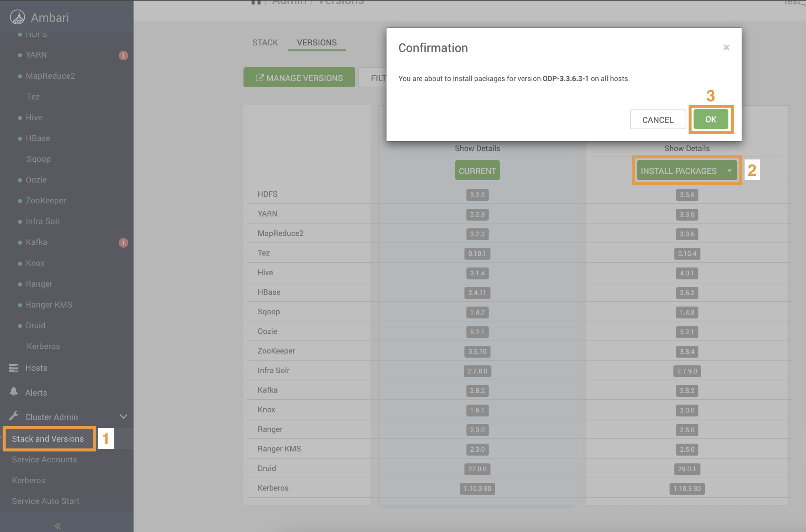
Task: Click the Hosts server icon
Action: pos(13,368)
